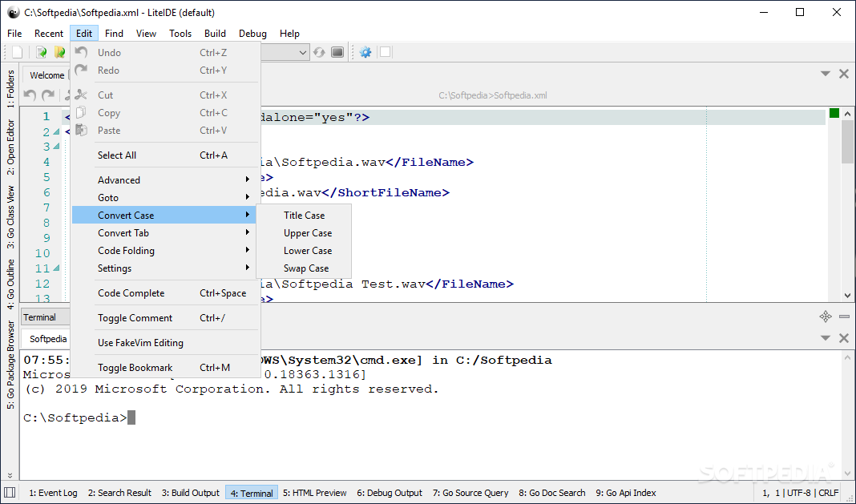Open the Build menu

pos(215,34)
